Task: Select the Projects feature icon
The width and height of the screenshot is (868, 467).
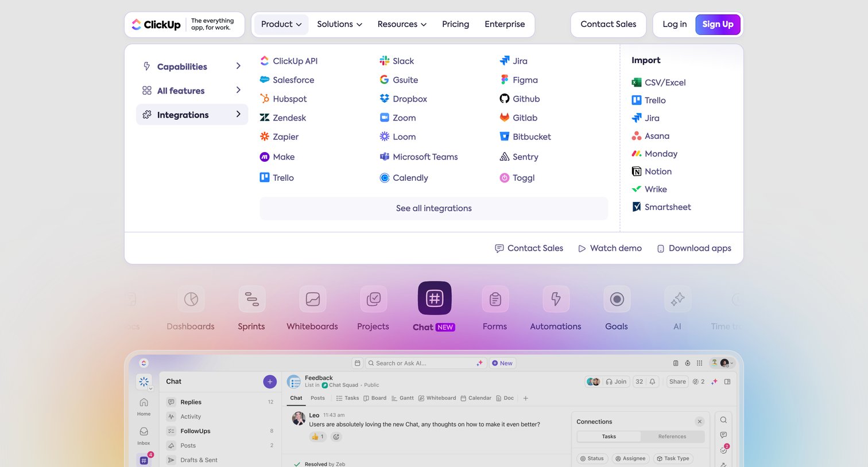Action: (374, 299)
